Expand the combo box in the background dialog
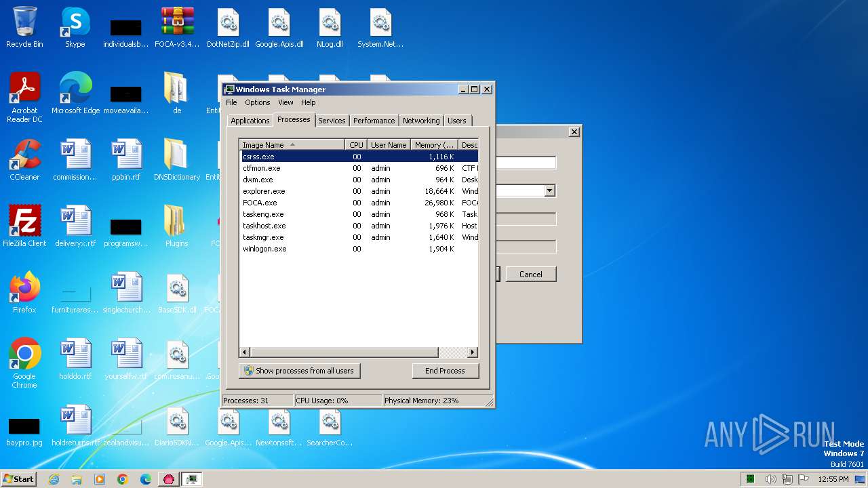This screenshot has width=868, height=488. 549,191
